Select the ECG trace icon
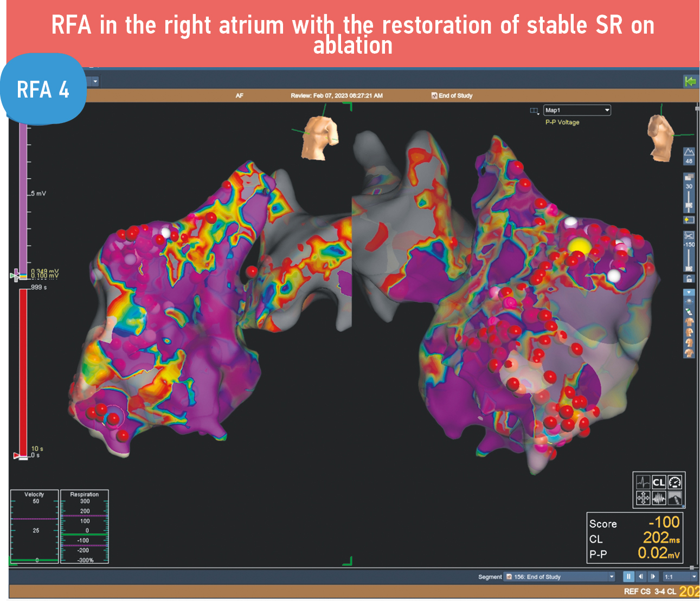700x601 pixels. [x=643, y=482]
